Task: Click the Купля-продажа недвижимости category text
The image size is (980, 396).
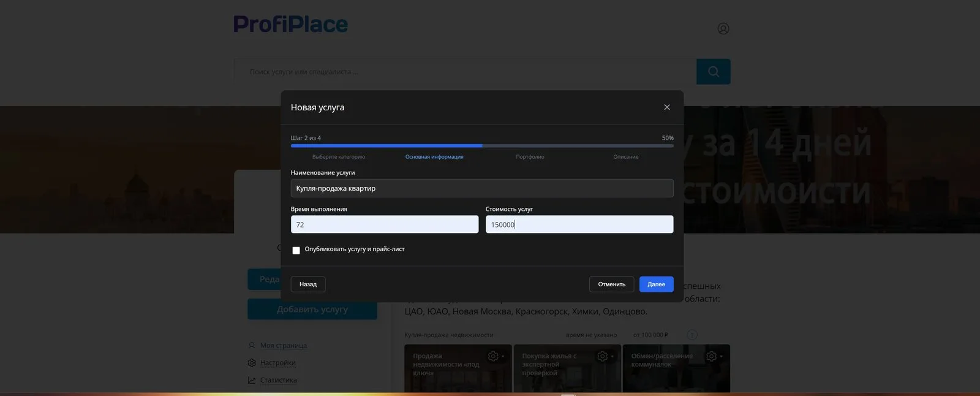Action: (x=449, y=335)
